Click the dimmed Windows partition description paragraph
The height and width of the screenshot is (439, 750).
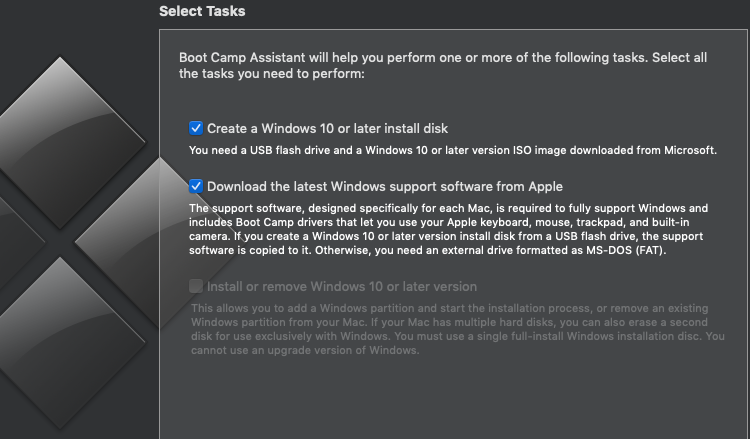(458, 329)
